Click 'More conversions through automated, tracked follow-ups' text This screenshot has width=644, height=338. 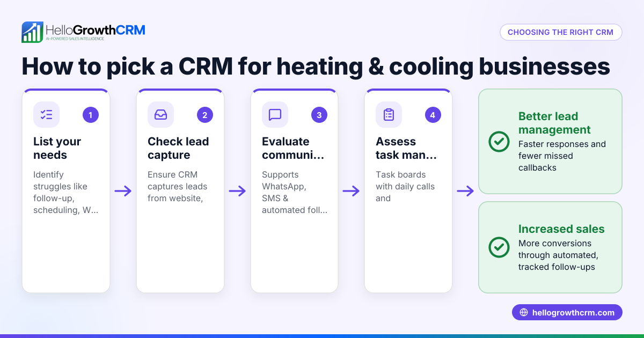(559, 255)
